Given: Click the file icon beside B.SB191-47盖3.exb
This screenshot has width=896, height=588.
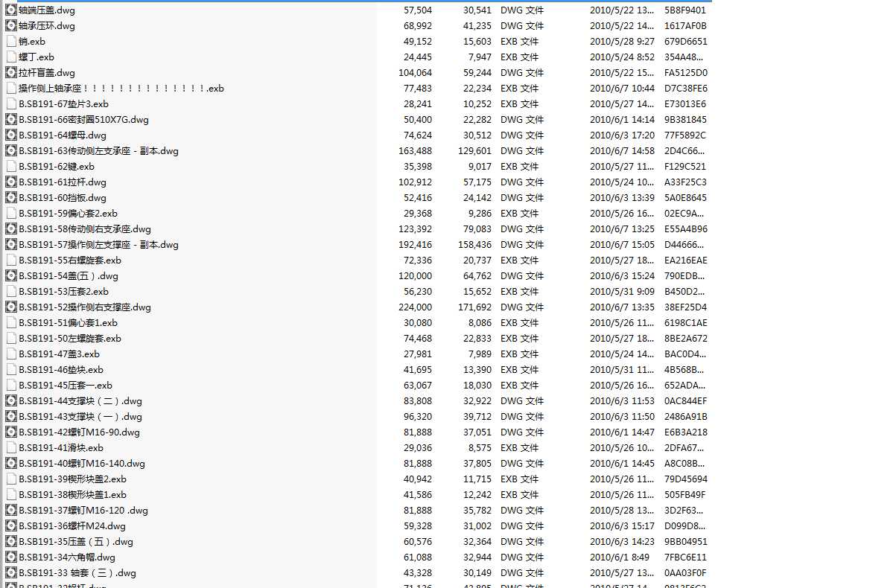Looking at the screenshot, I should 10,354.
